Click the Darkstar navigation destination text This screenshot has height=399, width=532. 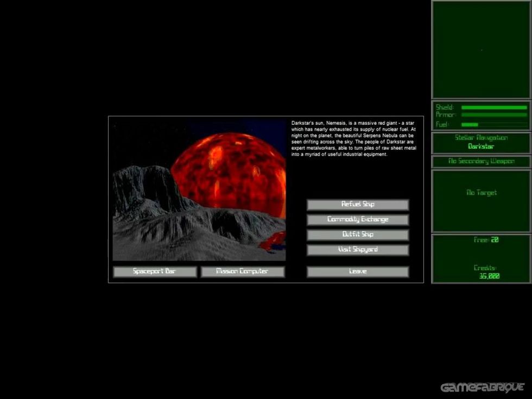(x=481, y=147)
